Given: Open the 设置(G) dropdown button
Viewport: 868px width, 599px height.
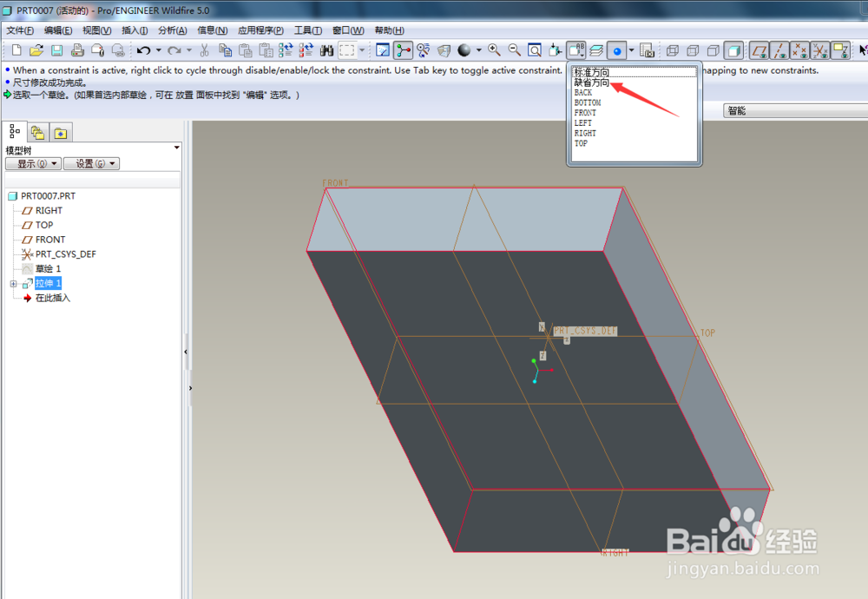Looking at the screenshot, I should coord(91,163).
